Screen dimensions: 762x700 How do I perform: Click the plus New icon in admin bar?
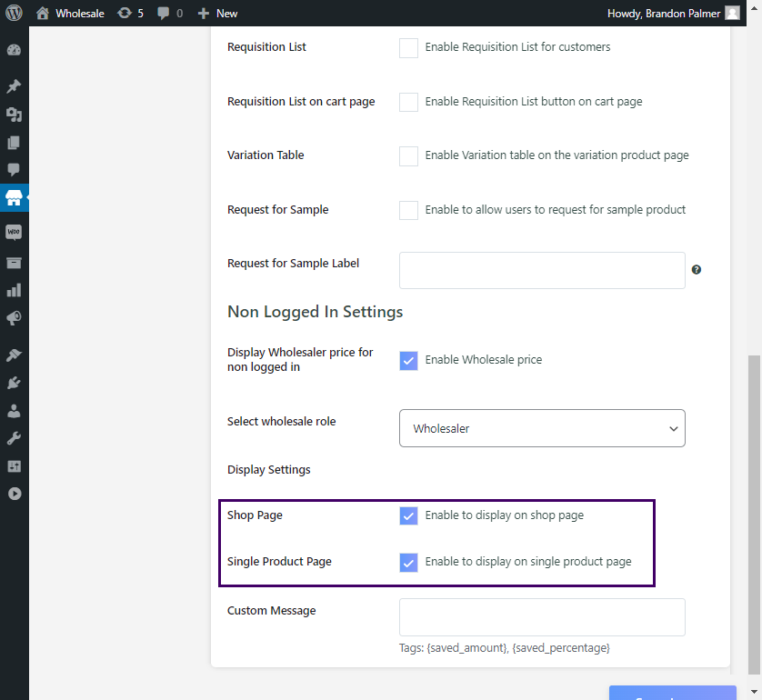click(203, 13)
